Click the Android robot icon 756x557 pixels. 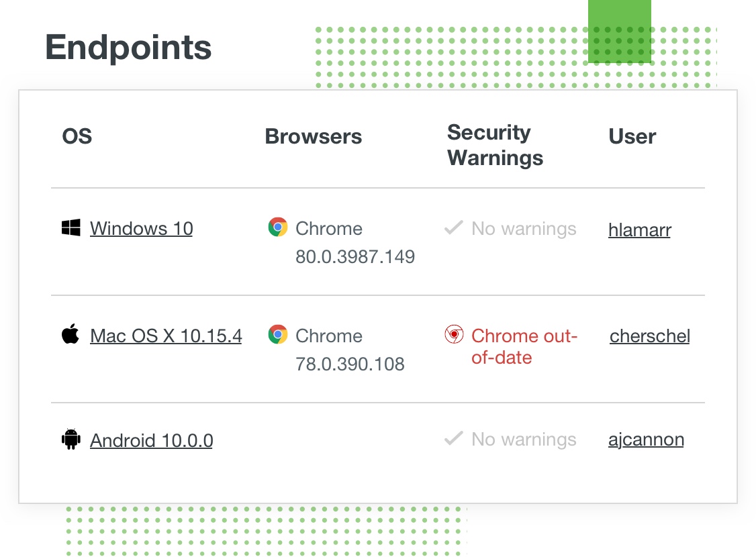[70, 440]
